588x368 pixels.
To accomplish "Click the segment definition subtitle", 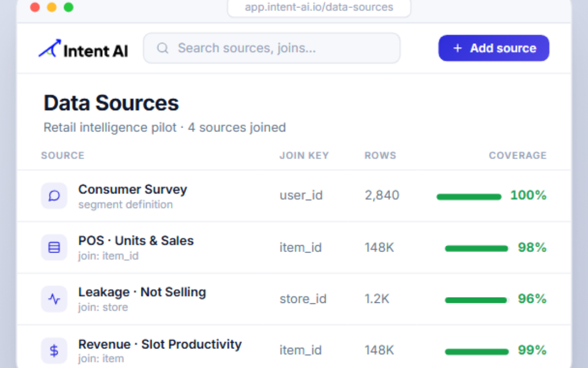I will pyautogui.click(x=126, y=204).
